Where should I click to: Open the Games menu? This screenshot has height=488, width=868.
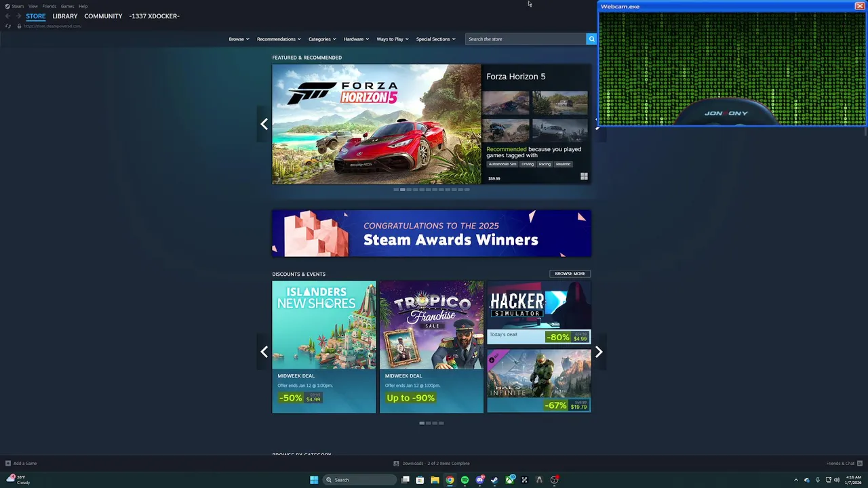point(67,6)
